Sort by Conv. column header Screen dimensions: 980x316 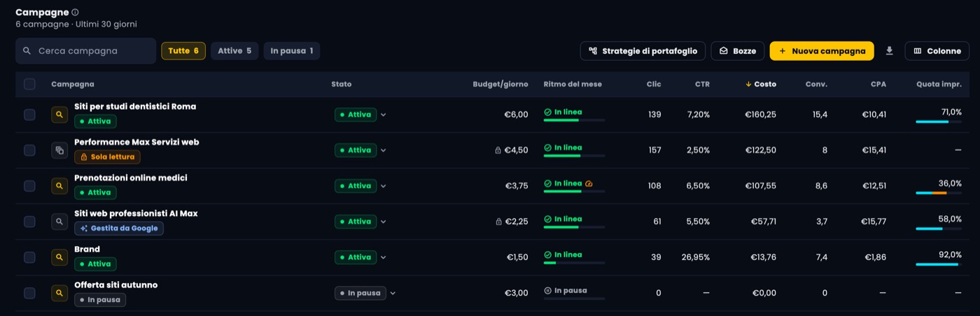pos(816,84)
